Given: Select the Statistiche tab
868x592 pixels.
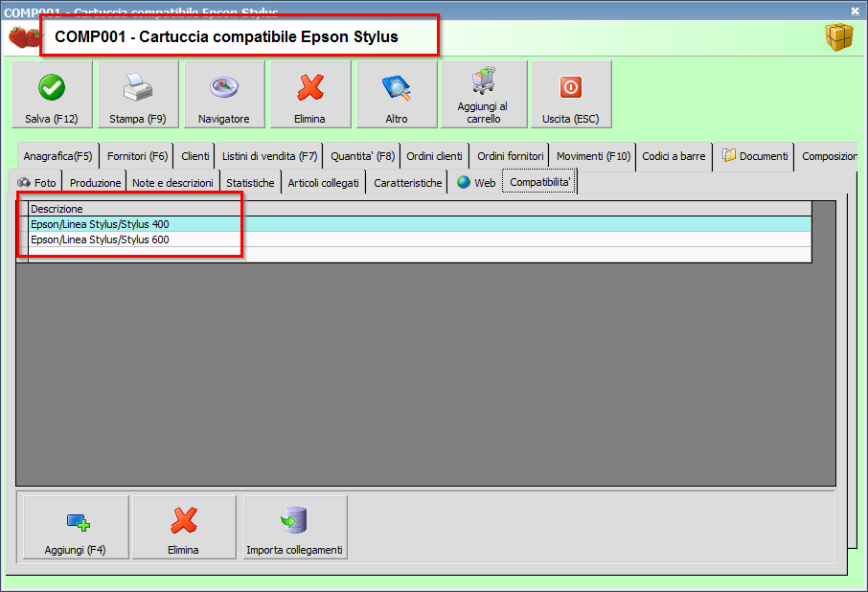Looking at the screenshot, I should 250,183.
